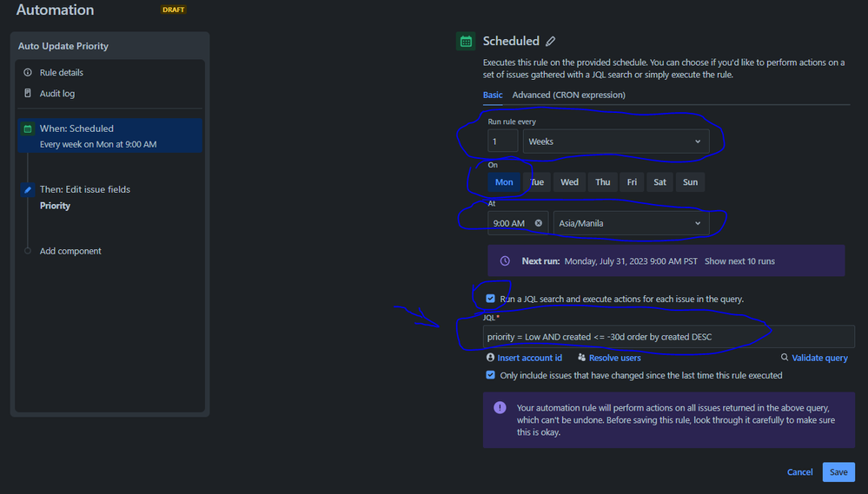This screenshot has width=868, height=494.
Task: Click the account icon beside Insert account id
Action: point(490,358)
